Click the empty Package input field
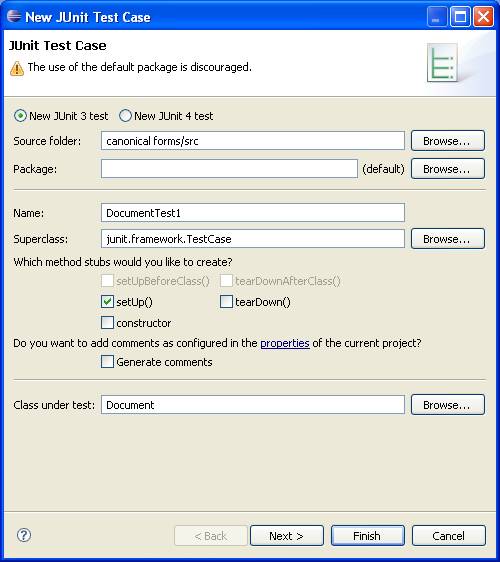 (229, 168)
